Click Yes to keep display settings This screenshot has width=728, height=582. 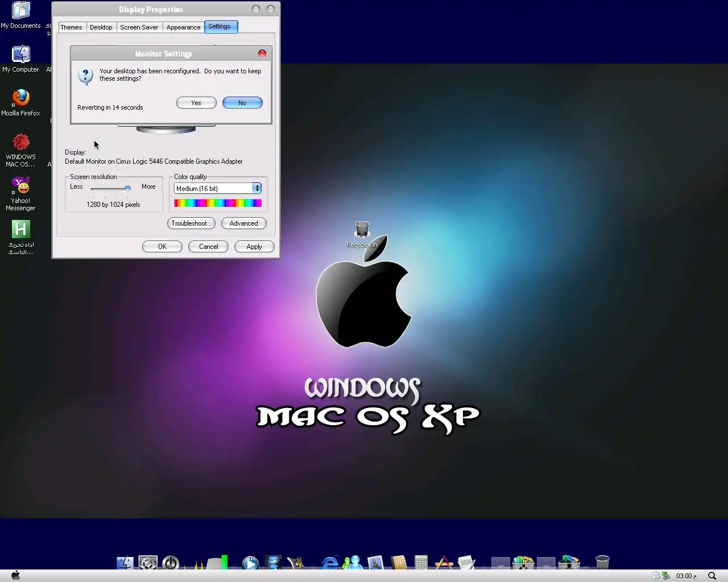(x=196, y=103)
